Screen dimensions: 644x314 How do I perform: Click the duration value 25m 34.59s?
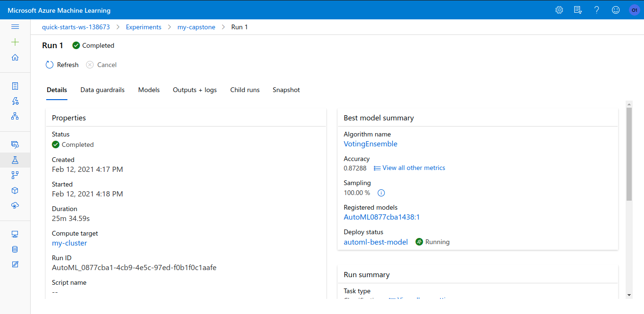pyautogui.click(x=71, y=219)
